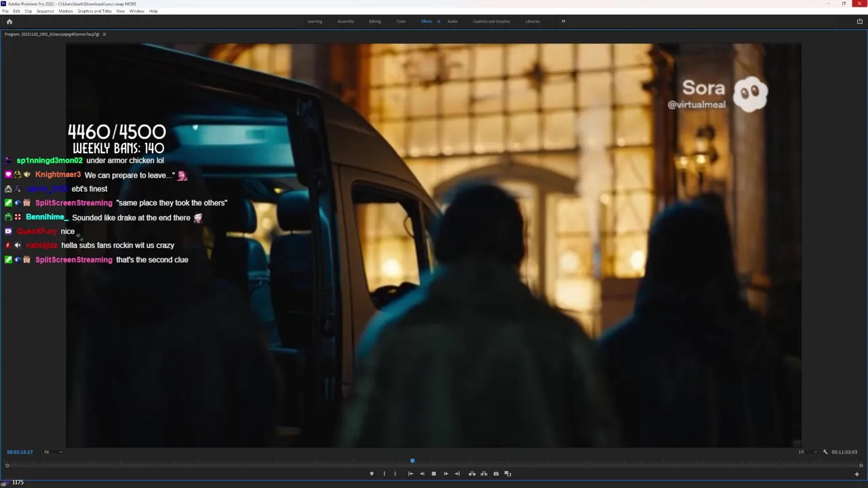This screenshot has width=868, height=488.
Task: Open playback resolution 1/2 dropdown
Action: 808,452
